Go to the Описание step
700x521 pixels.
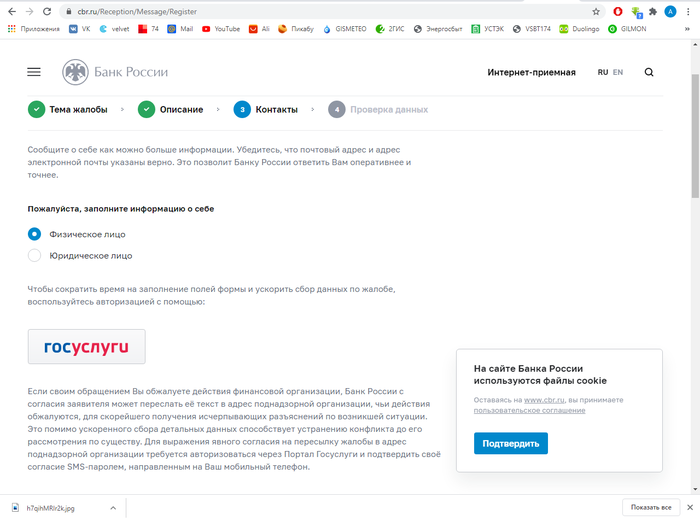171,109
